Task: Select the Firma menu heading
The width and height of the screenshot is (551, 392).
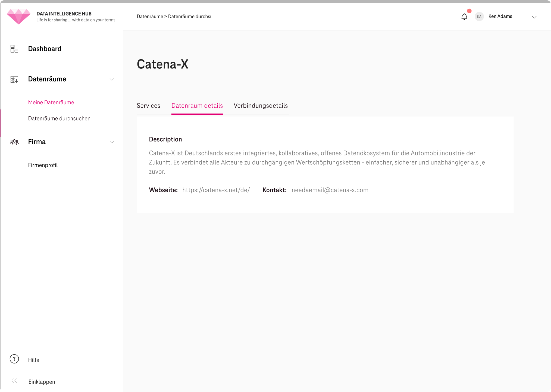Action: tap(37, 142)
